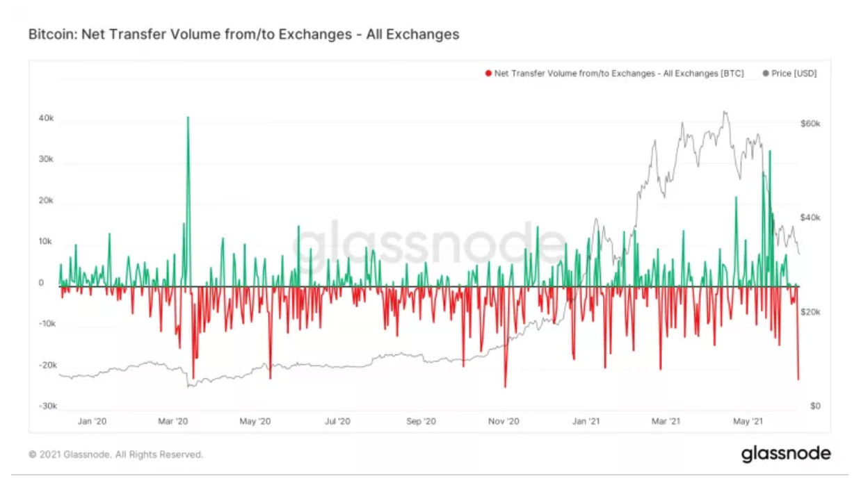The height and width of the screenshot is (492, 868).
Task: Click the 40k left axis label
Action: coord(46,119)
